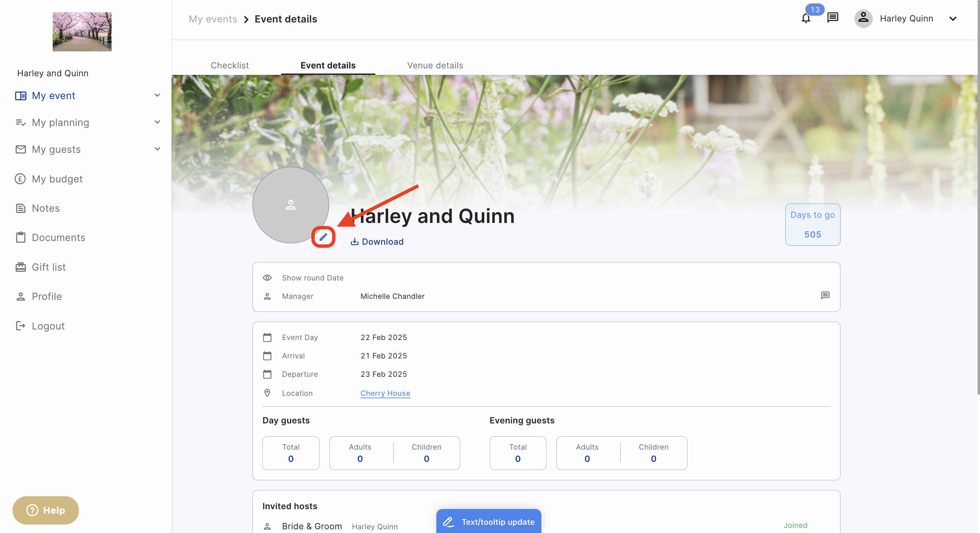Open the Cherry House location link

[x=385, y=393]
